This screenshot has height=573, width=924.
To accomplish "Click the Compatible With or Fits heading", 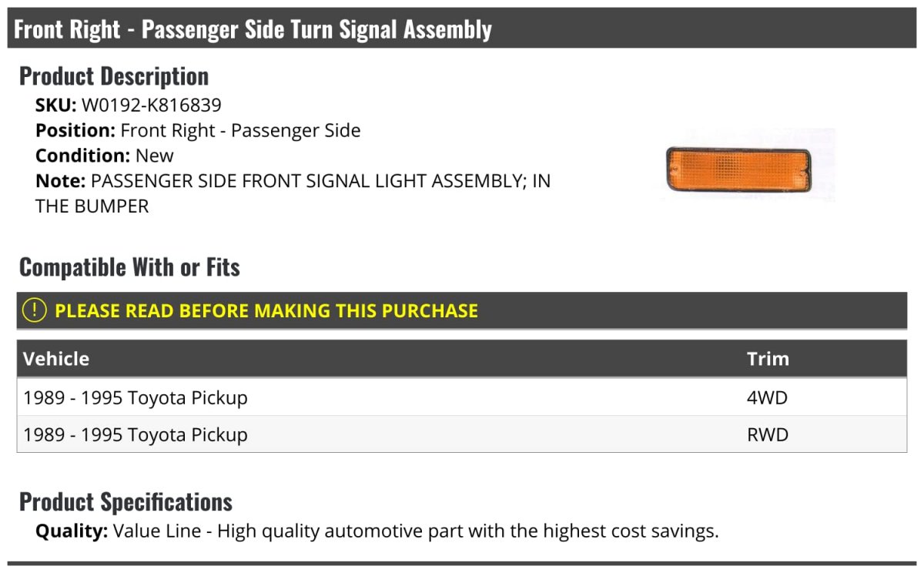I will tap(129, 267).
